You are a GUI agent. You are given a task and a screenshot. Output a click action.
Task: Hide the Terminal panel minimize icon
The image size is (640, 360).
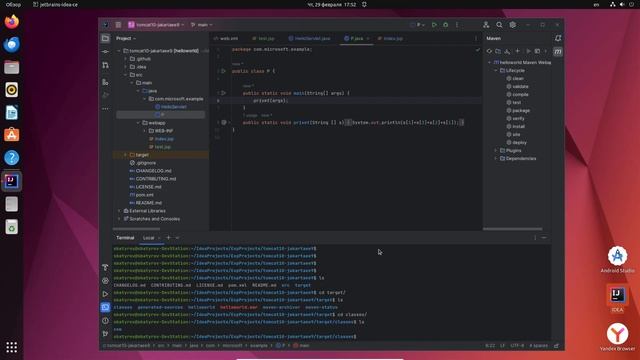tap(544, 238)
